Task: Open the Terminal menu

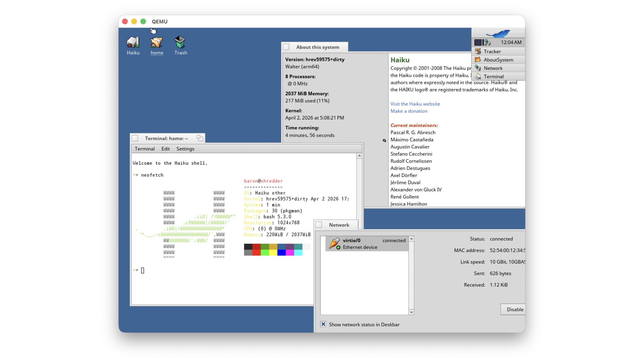Action: click(x=145, y=149)
